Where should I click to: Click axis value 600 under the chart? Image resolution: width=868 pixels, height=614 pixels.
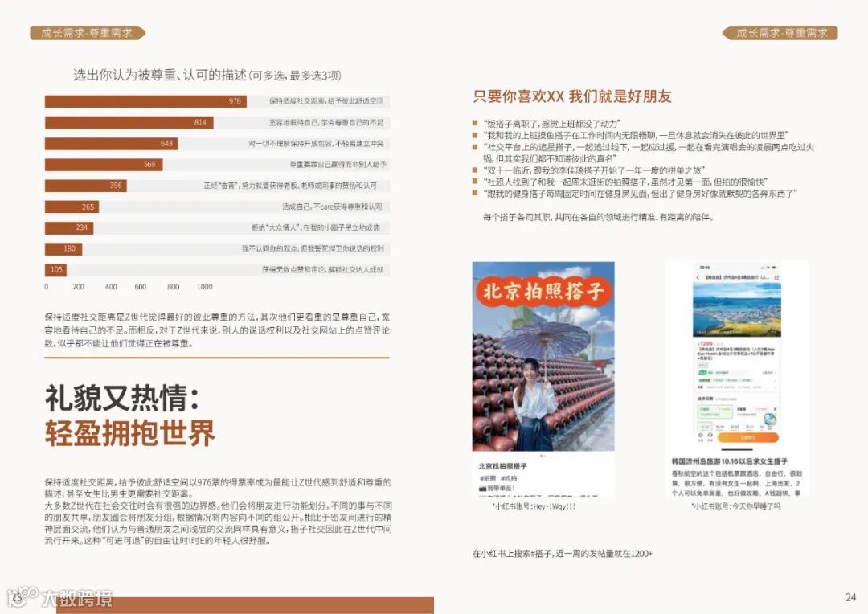(x=141, y=287)
